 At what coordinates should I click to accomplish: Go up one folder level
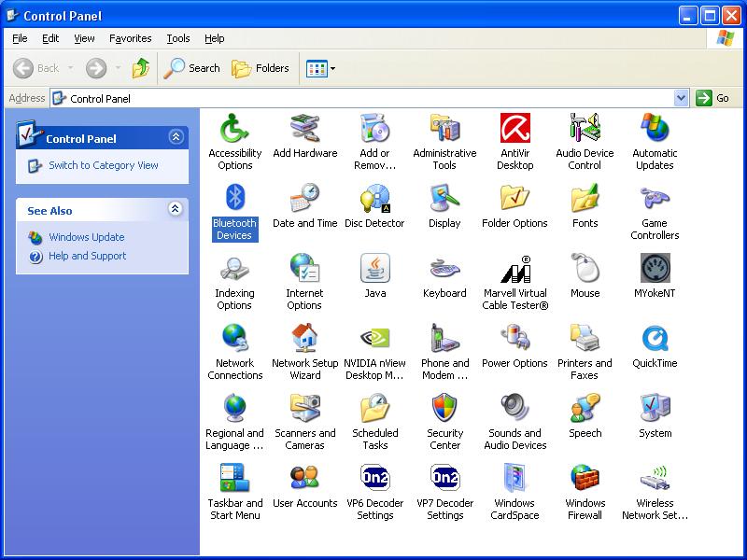[x=141, y=68]
